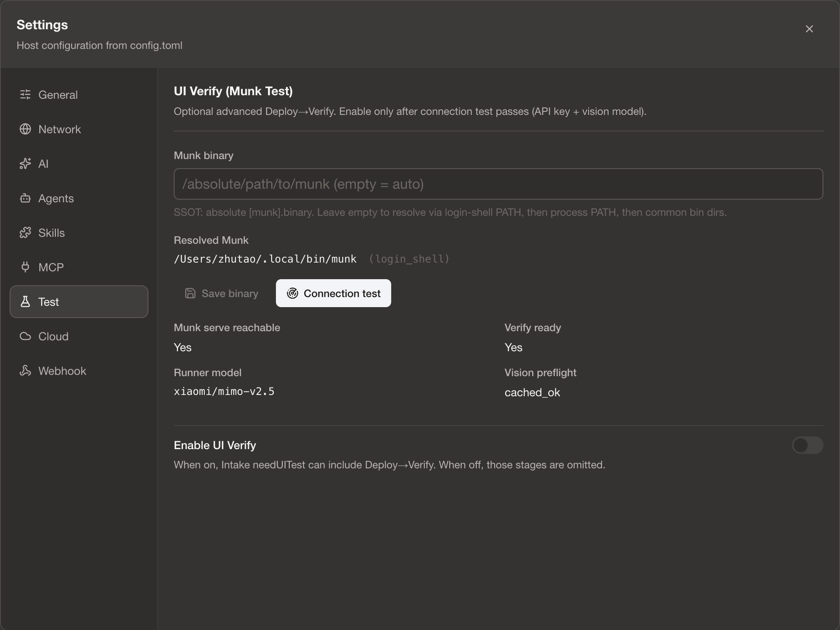Close the Settings dialog
Image resolution: width=840 pixels, height=630 pixels.
pyautogui.click(x=809, y=29)
